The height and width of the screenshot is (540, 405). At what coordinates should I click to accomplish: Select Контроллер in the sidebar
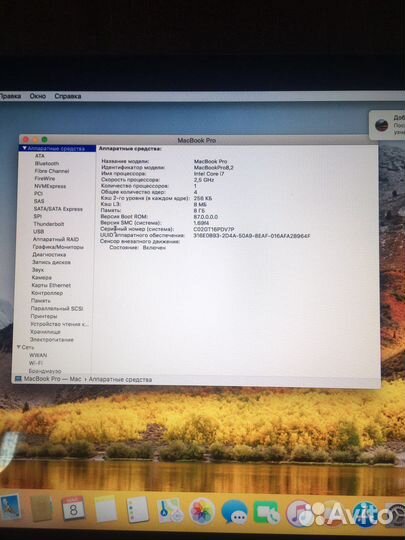[47, 293]
